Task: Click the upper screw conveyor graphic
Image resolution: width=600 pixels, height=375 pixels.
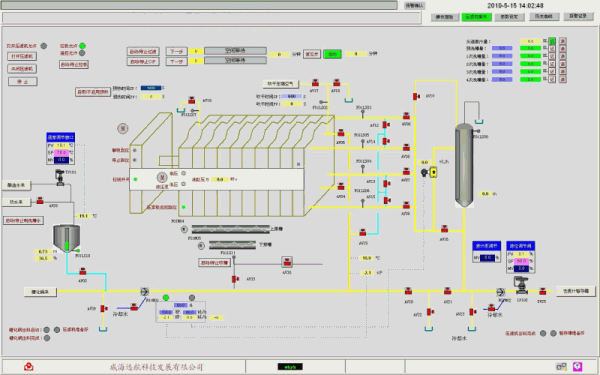Action: pyautogui.click(x=230, y=229)
